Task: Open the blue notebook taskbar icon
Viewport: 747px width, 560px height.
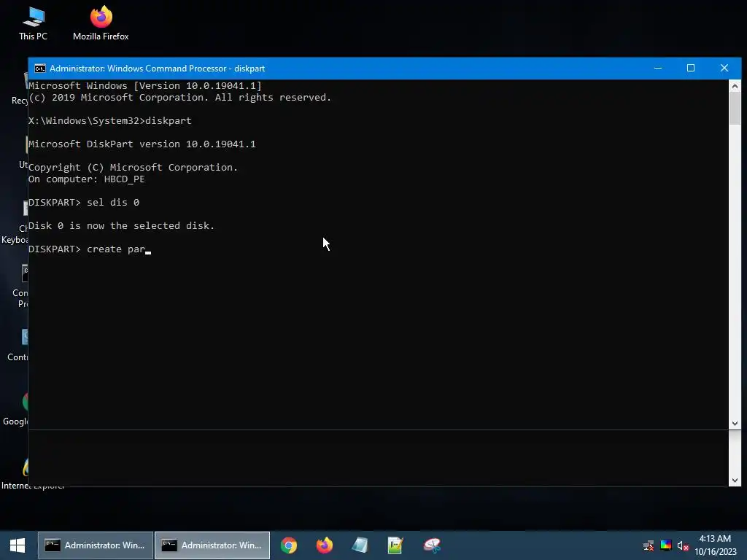Action: pyautogui.click(x=360, y=545)
